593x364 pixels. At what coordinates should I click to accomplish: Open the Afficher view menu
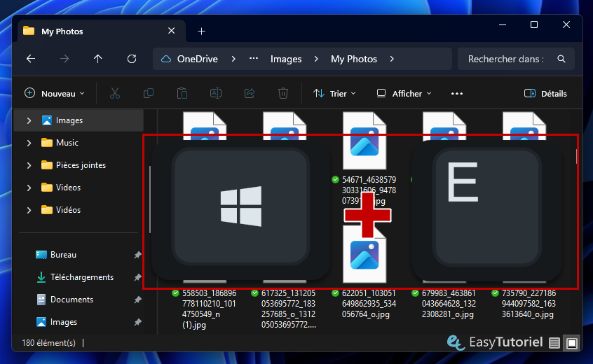[x=404, y=93]
